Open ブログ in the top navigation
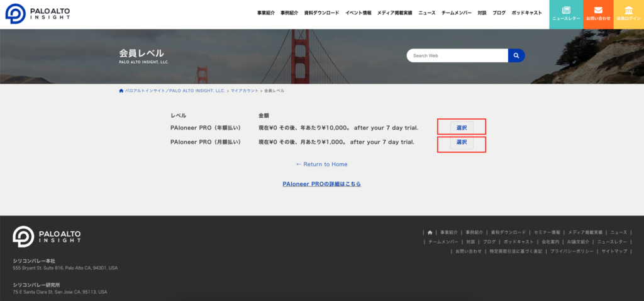 [x=499, y=13]
